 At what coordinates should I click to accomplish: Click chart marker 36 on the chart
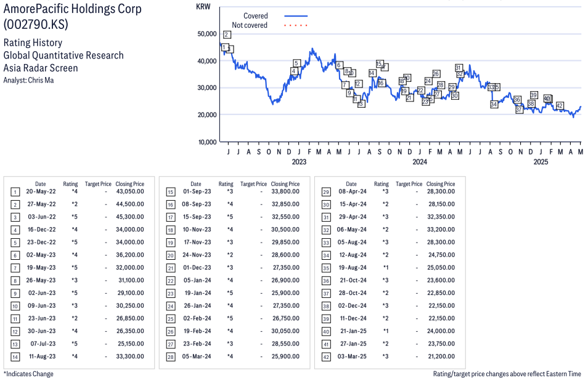point(517,100)
